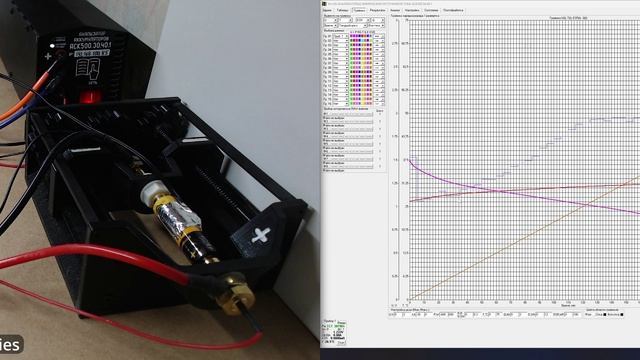
Task: Click the file path field of slot №1
Action: coord(350,114)
